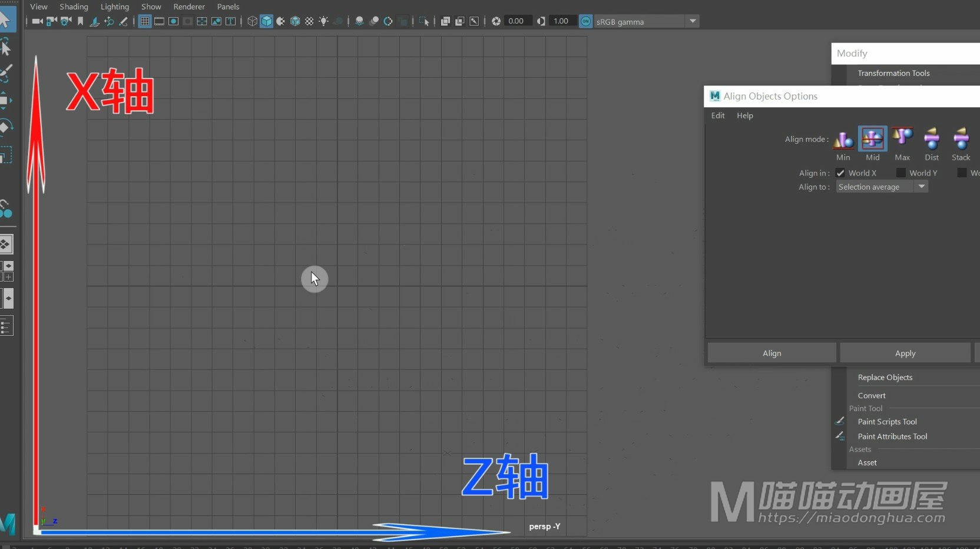Toggle the Screen Space Ambient Occlusion icon

tap(359, 21)
